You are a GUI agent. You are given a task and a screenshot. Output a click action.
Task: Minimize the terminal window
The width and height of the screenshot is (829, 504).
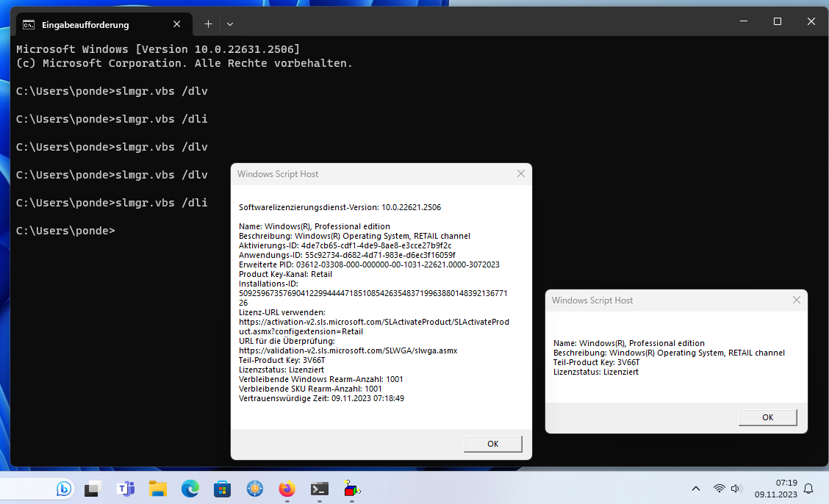(743, 21)
